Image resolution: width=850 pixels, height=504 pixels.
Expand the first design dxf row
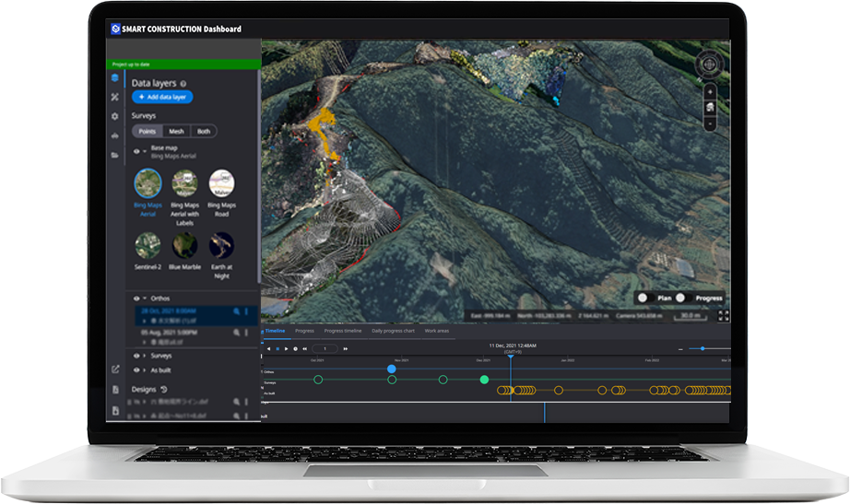click(x=144, y=402)
